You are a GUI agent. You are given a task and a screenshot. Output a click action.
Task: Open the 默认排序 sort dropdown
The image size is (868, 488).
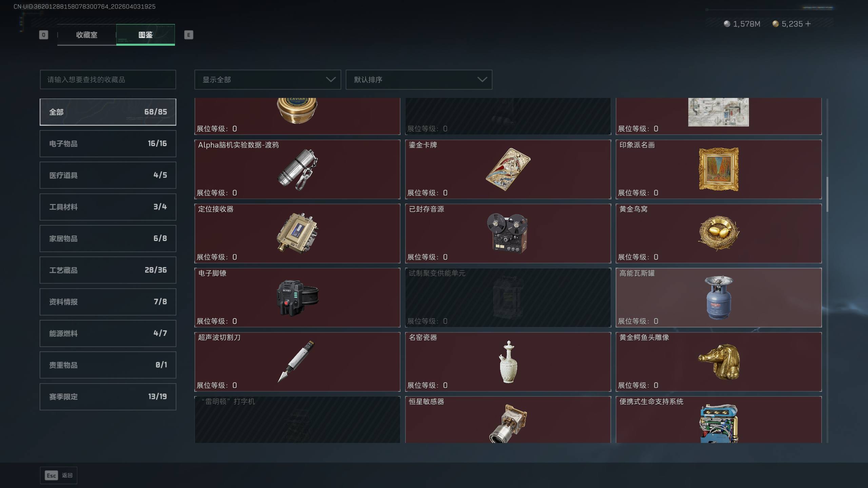pyautogui.click(x=419, y=80)
